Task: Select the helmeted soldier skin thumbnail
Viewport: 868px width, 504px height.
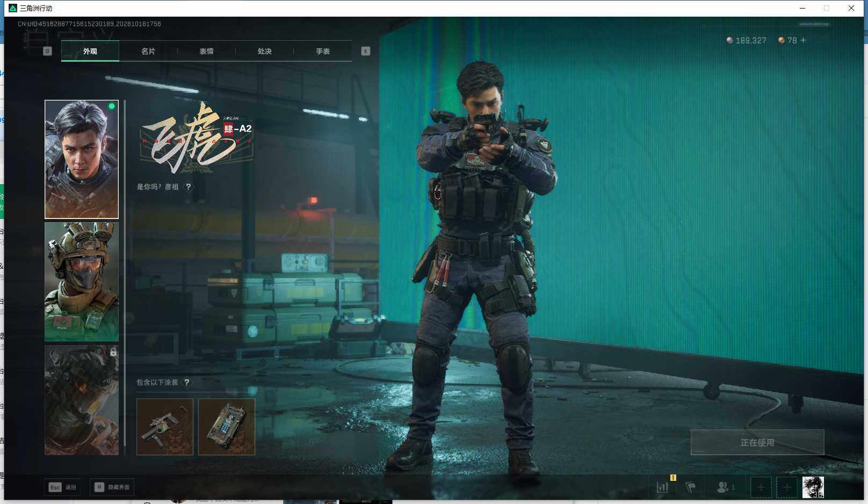Action: [x=82, y=282]
